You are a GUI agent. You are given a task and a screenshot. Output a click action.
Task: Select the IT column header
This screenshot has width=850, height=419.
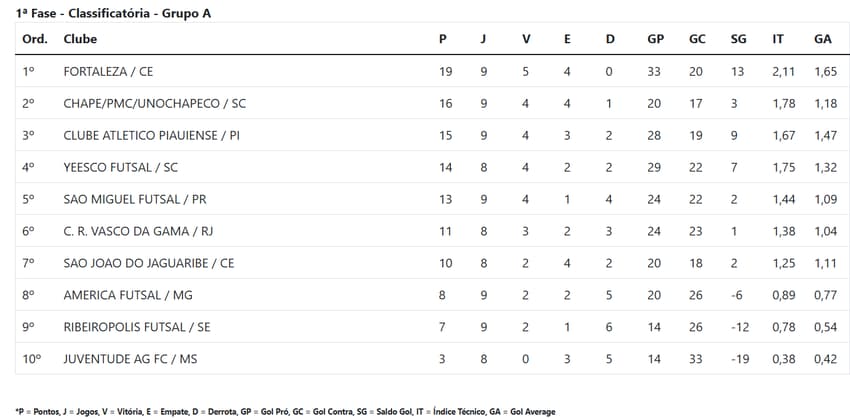click(x=778, y=39)
